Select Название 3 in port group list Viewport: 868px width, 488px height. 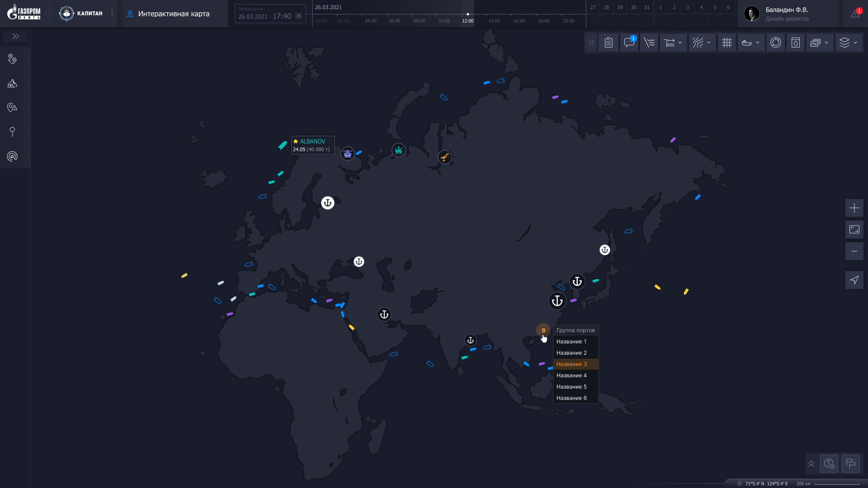click(571, 364)
